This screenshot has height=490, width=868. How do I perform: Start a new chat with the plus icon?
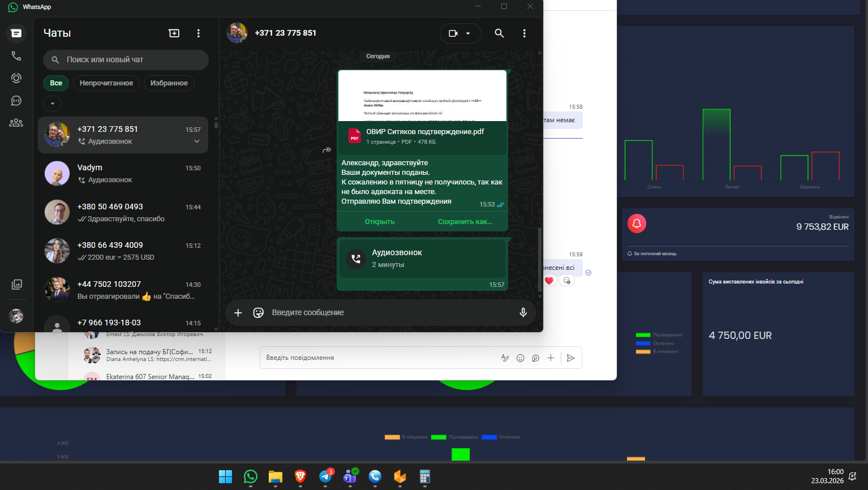pos(174,33)
